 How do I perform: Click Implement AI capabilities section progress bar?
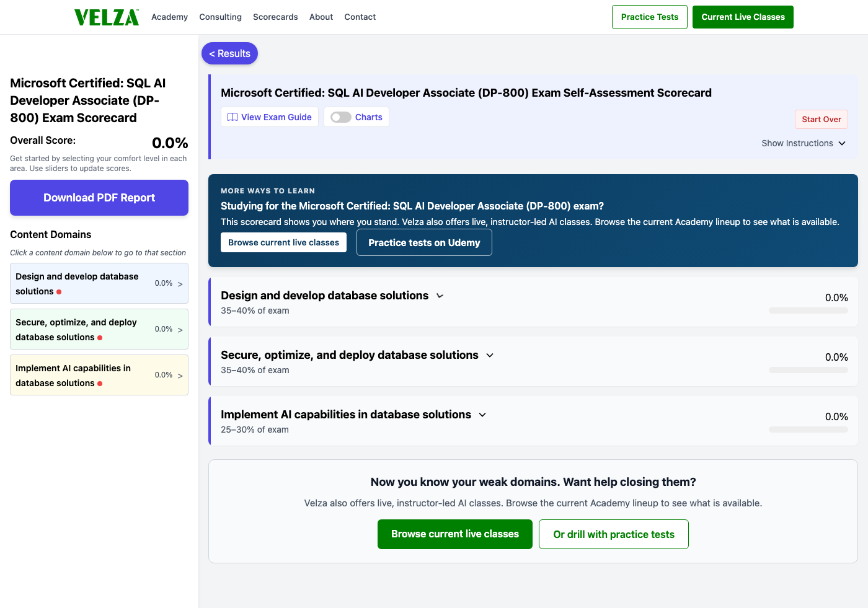808,430
